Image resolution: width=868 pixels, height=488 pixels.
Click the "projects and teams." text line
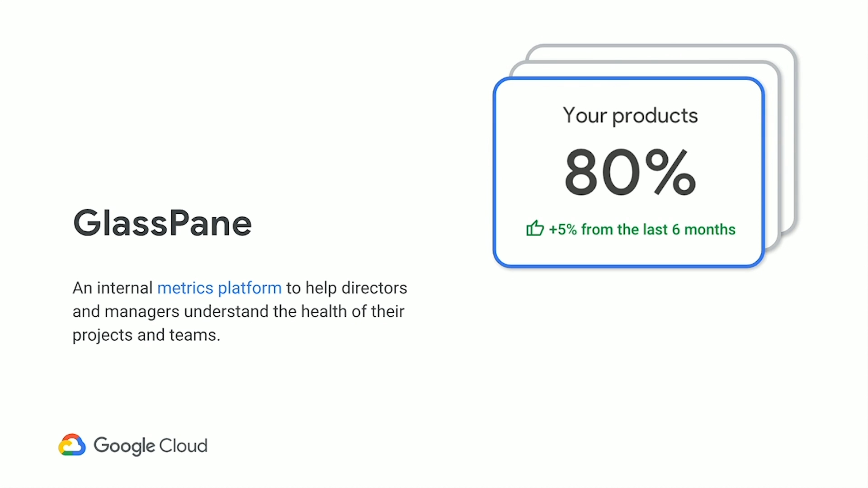[146, 335]
